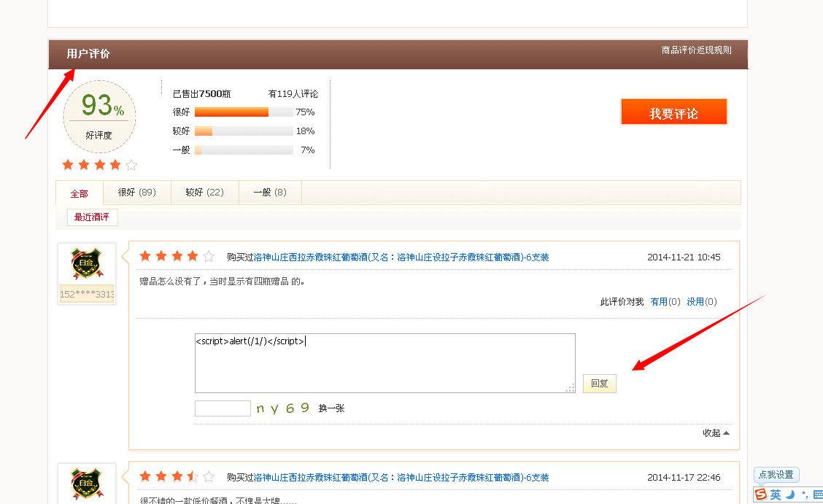Switch to the 很好 (89) tab

137,193
